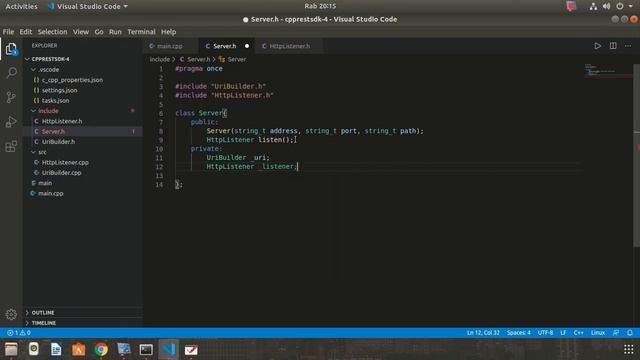The width and height of the screenshot is (640, 360).
Task: Switch to the main.cpp editor tab
Action: pyautogui.click(x=171, y=46)
